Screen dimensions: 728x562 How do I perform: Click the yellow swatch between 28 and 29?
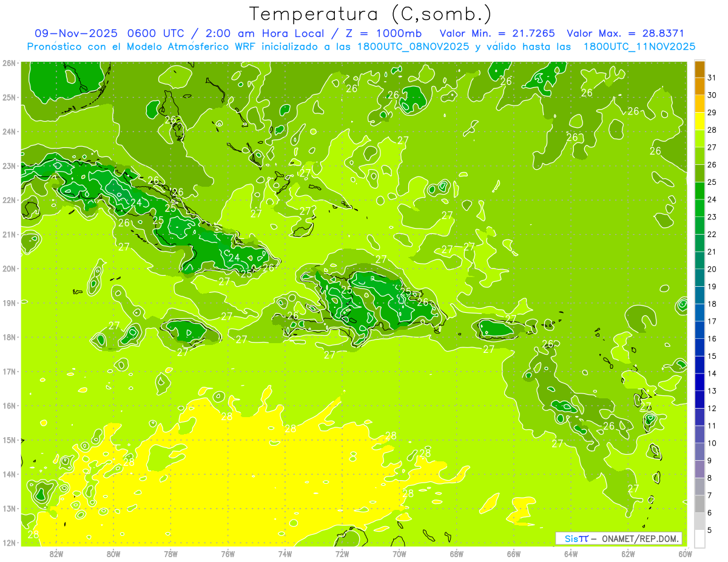pos(699,121)
